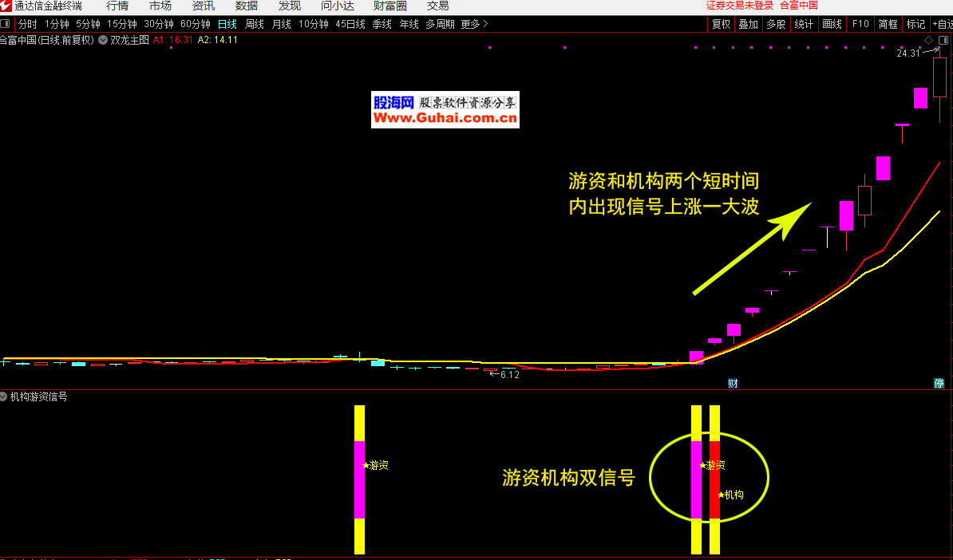
Task: Click the 证券交易未登录 login link
Action: [x=739, y=6]
